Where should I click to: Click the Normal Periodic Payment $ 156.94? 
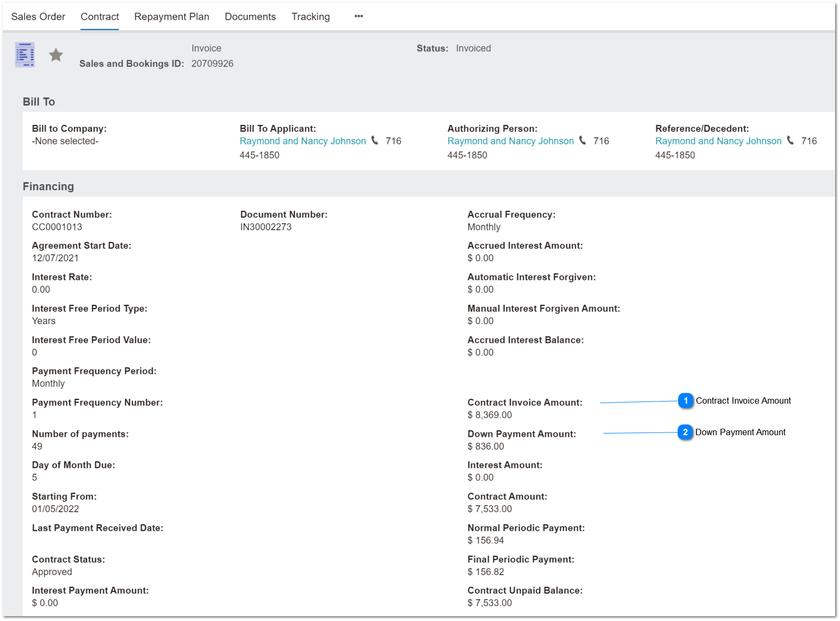[x=486, y=540]
